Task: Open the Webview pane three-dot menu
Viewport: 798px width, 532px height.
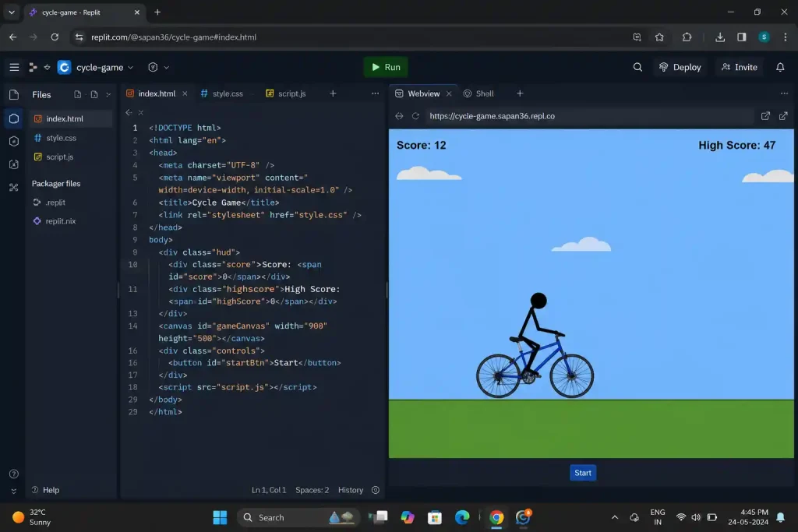Action: [784, 93]
